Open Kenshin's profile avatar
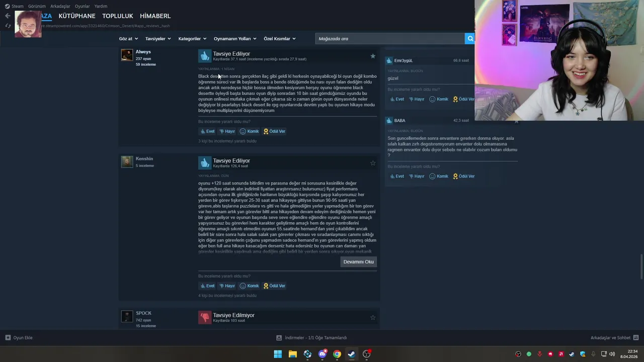The height and width of the screenshot is (362, 644). coord(127,161)
